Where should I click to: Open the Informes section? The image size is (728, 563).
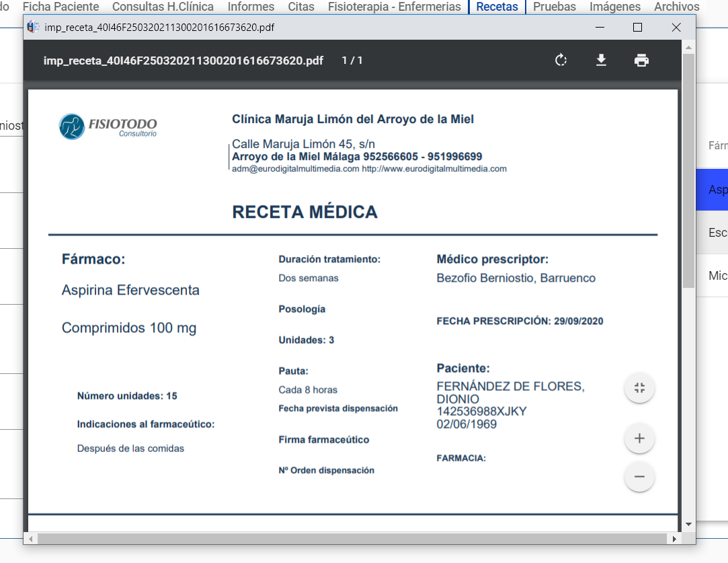point(250,7)
